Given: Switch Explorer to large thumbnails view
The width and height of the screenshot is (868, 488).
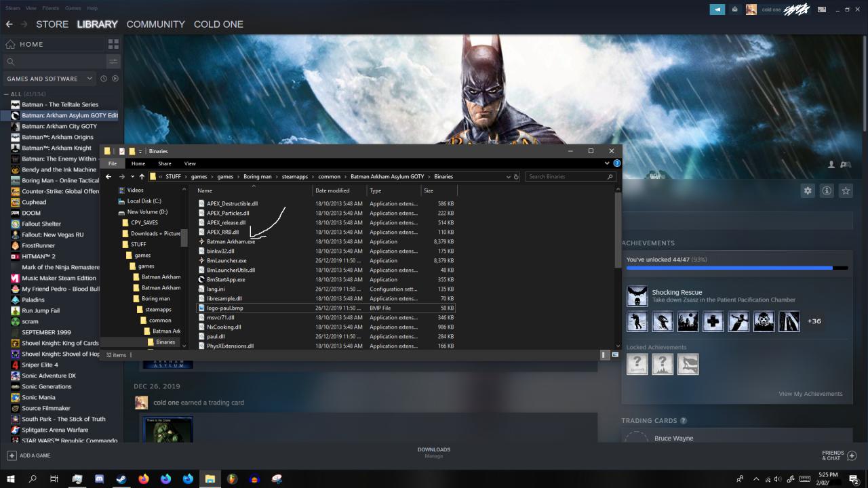Looking at the screenshot, I should pyautogui.click(x=615, y=354).
